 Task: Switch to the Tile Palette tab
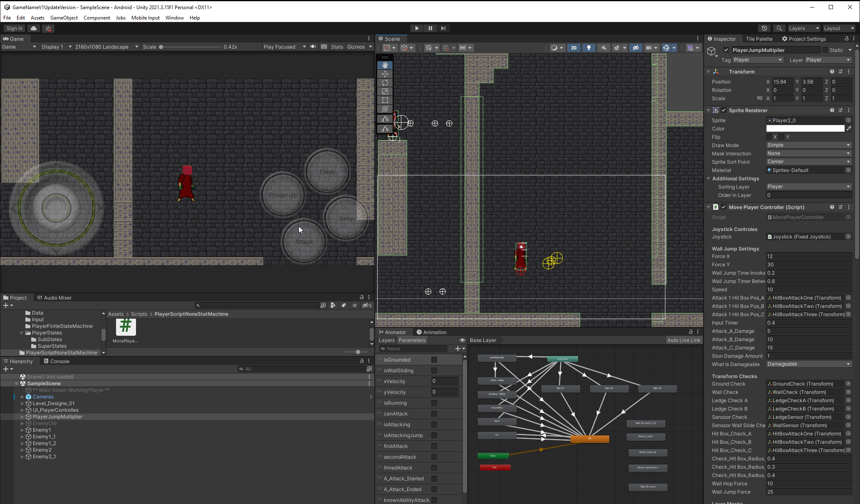[x=759, y=38]
